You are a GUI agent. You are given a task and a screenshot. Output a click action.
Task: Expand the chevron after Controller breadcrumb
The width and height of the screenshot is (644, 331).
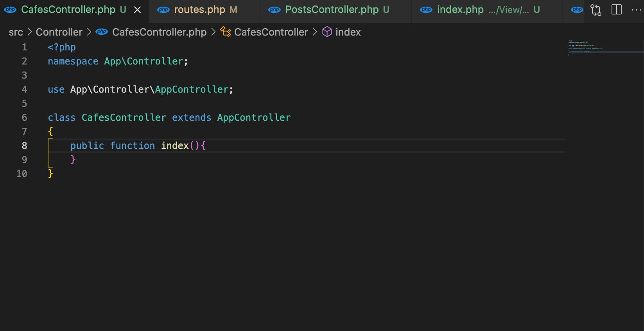point(89,32)
